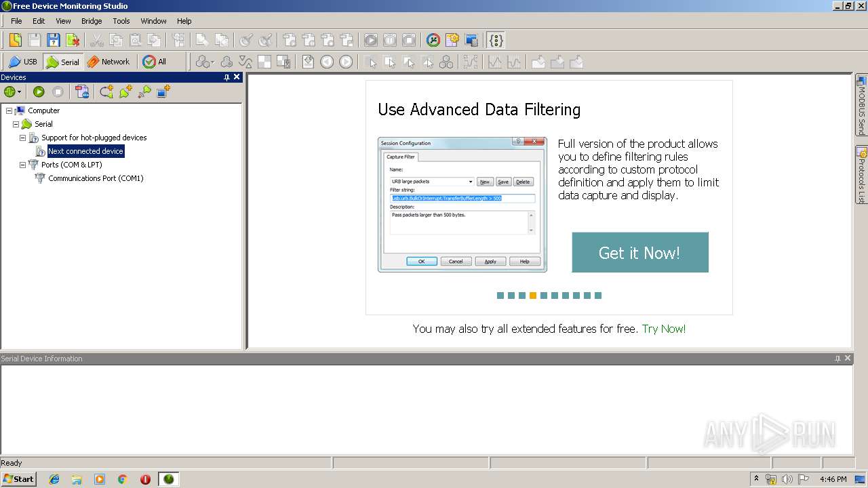Switch the device filter to All

(155, 62)
